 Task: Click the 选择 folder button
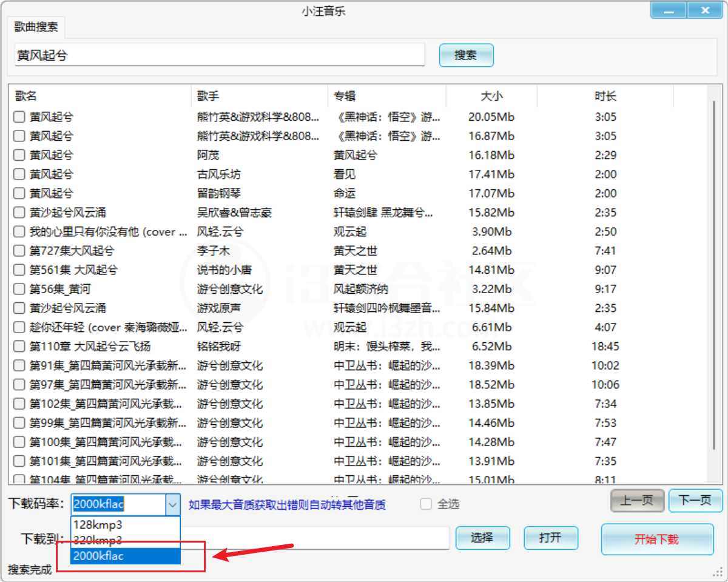pos(482,538)
